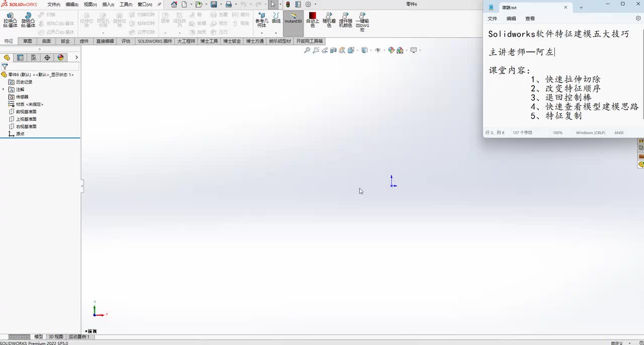Open 编辑 menu in the Notepad window
This screenshot has width=644, height=345.
pos(511,19)
